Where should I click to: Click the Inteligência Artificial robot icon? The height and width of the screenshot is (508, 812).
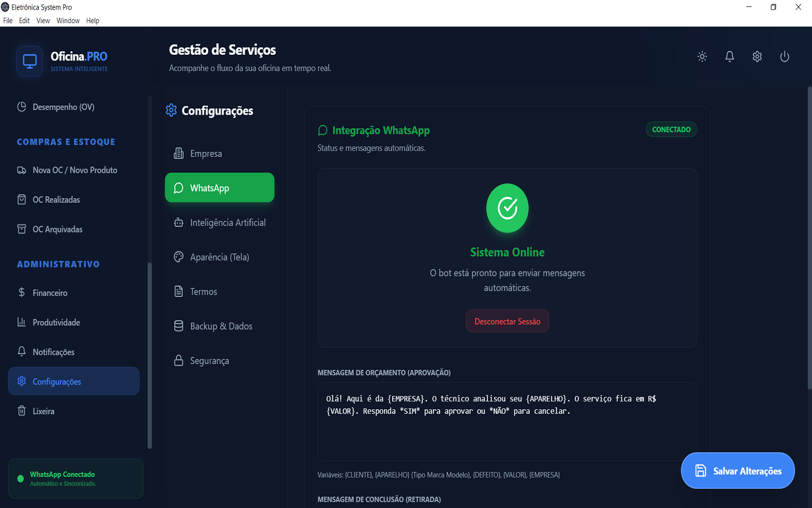179,222
